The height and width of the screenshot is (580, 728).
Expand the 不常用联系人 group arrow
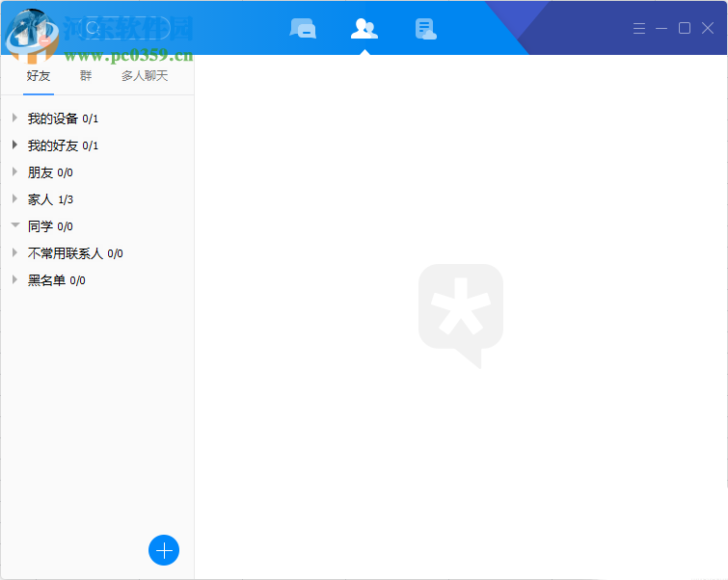point(14,252)
